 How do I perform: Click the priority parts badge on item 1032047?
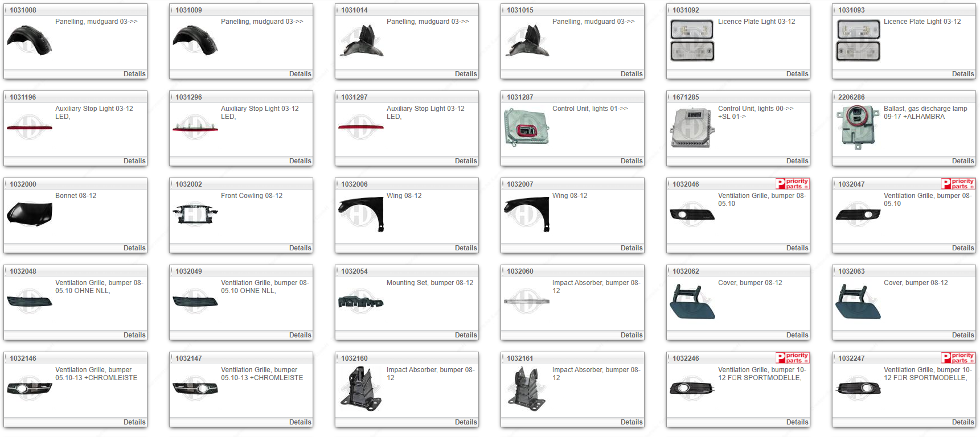(958, 184)
